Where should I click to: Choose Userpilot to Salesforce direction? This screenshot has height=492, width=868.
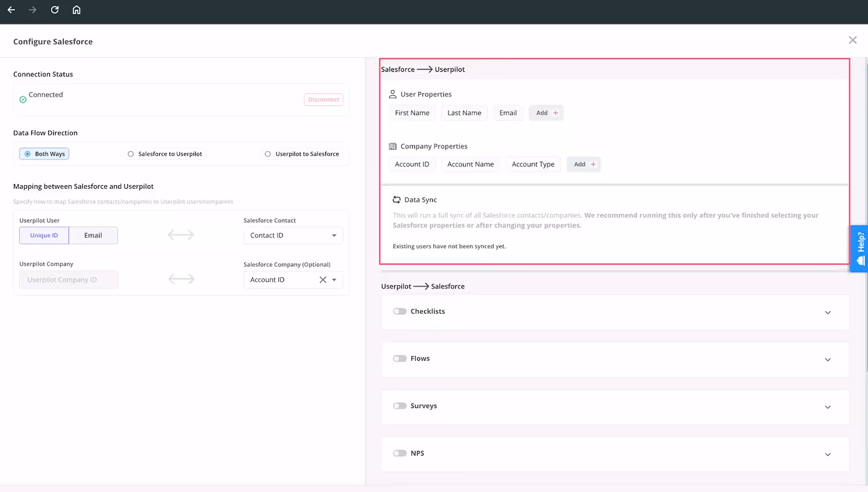coord(302,154)
